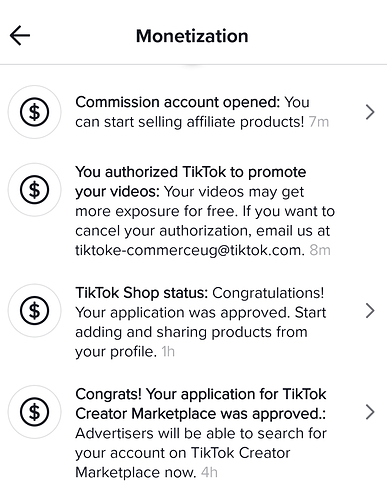Tap the 4h timestamp on Marketplace notification
This screenshot has height=499, width=387.
(x=209, y=472)
